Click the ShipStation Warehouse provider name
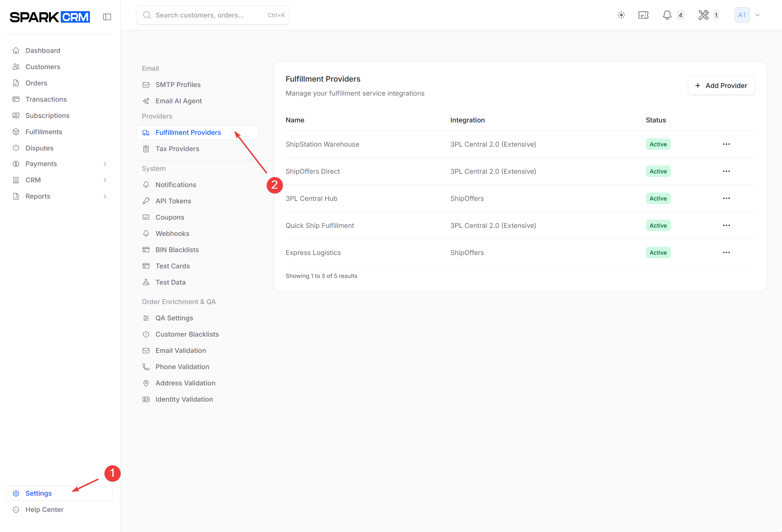Image resolution: width=782 pixels, height=532 pixels. [322, 144]
